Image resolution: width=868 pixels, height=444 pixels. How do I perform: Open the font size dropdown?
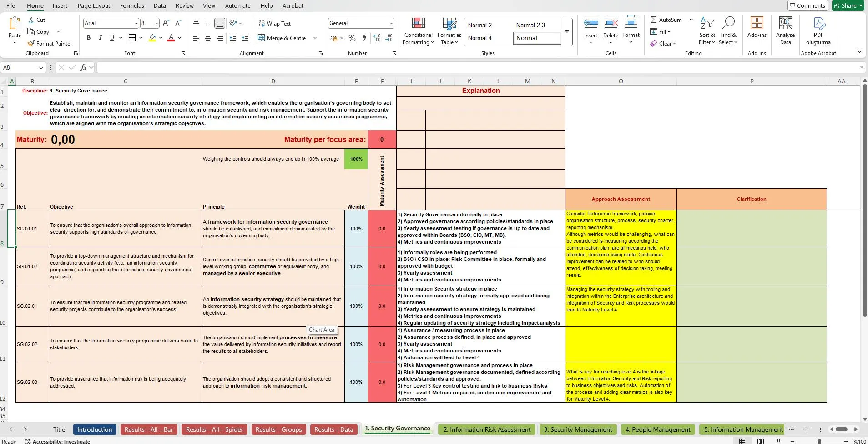point(156,23)
